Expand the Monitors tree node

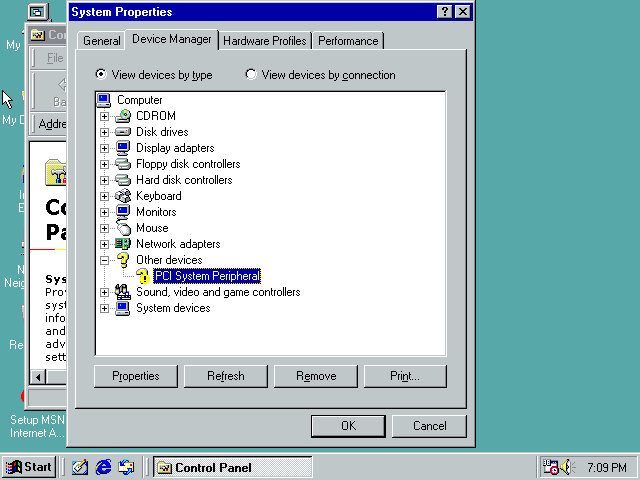coord(104,212)
